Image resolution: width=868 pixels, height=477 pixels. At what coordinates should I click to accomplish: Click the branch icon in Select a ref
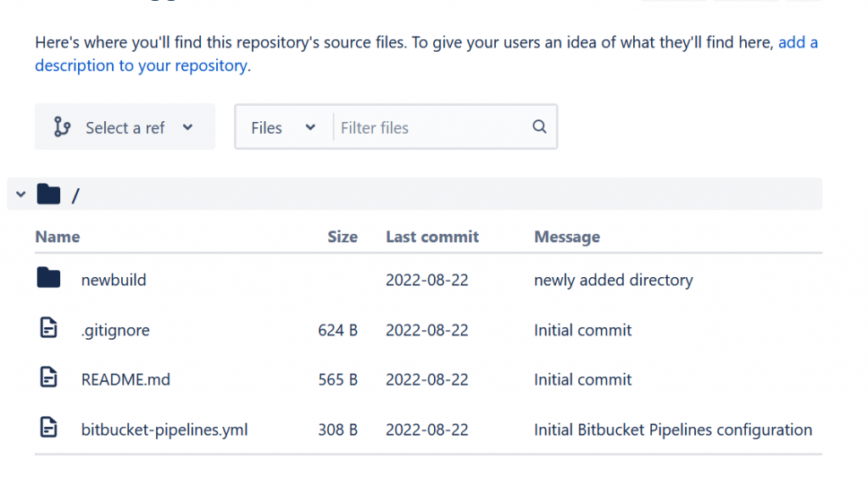coord(61,127)
